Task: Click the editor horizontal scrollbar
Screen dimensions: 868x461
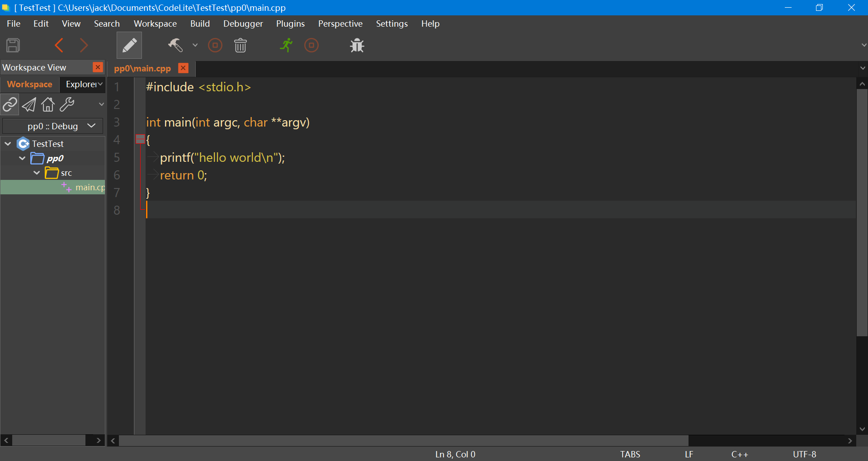Action: point(403,441)
